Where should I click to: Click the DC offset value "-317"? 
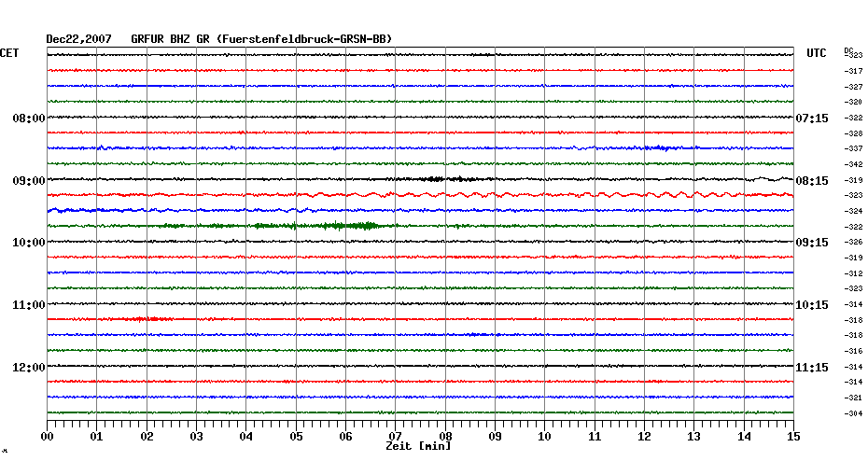(x=854, y=72)
